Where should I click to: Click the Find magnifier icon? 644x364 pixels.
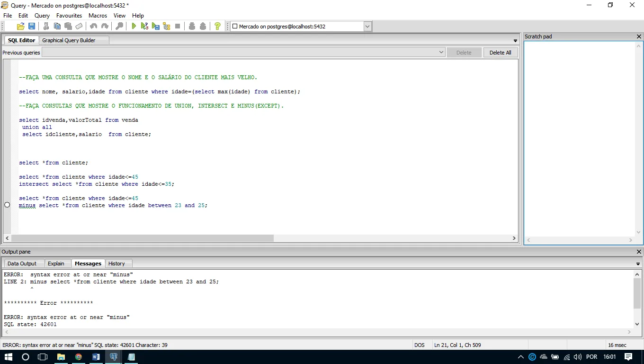click(119, 27)
